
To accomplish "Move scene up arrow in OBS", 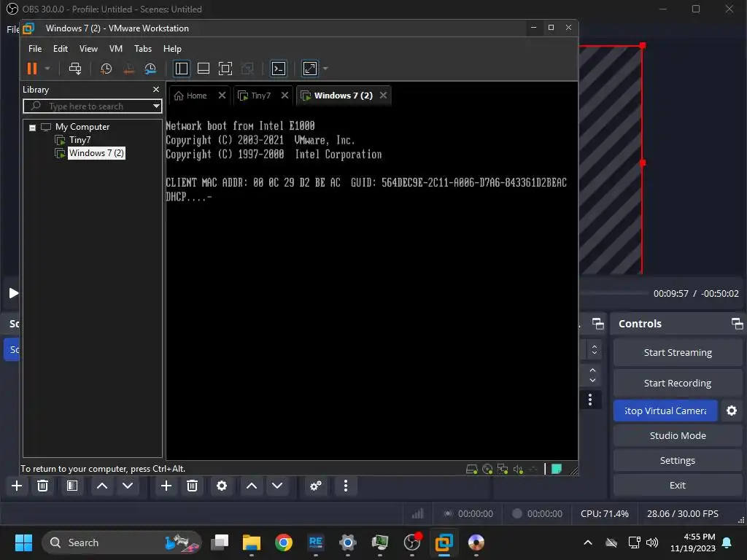I will tap(102, 486).
